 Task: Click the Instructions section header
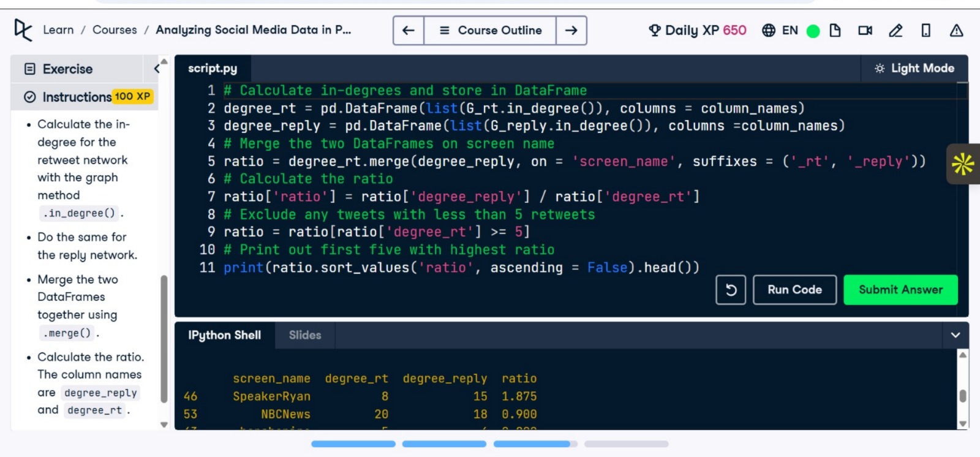pyautogui.click(x=85, y=97)
